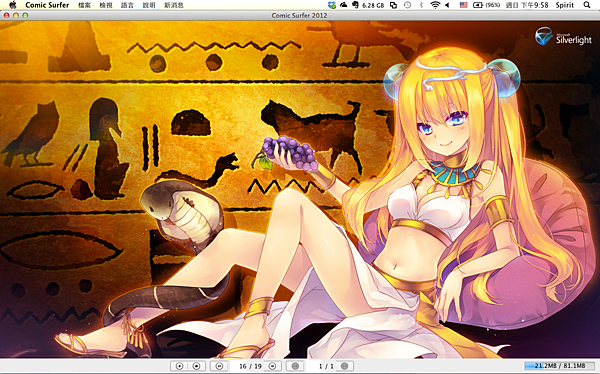The width and height of the screenshot is (600, 374).
Task: Click the Comic Surfer 2012 window title
Action: tap(299, 15)
